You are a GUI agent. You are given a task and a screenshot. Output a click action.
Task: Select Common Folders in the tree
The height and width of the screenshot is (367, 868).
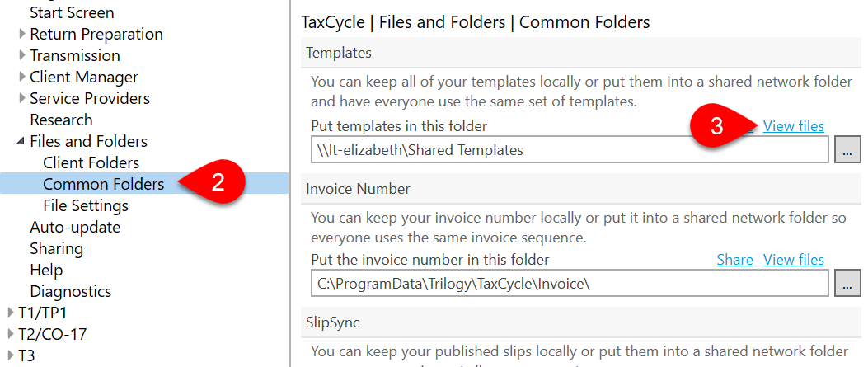(104, 184)
